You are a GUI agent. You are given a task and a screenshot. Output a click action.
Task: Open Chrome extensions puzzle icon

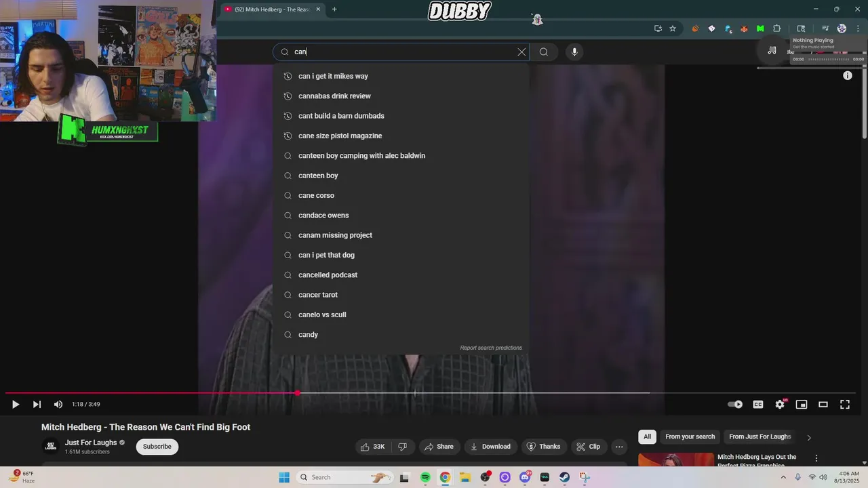click(777, 28)
